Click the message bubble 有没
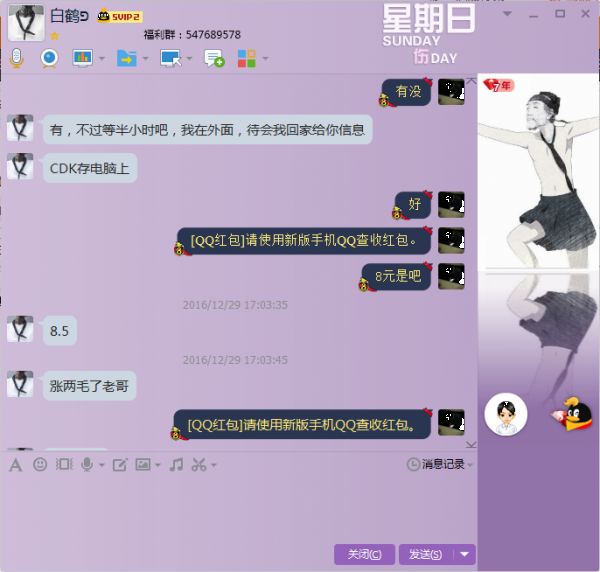600x572 pixels. click(407, 92)
